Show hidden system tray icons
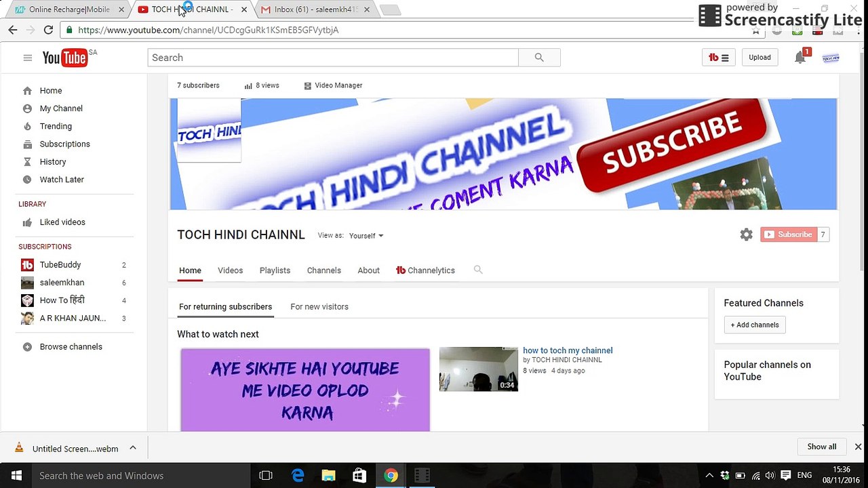The height and width of the screenshot is (488, 868). point(709,476)
